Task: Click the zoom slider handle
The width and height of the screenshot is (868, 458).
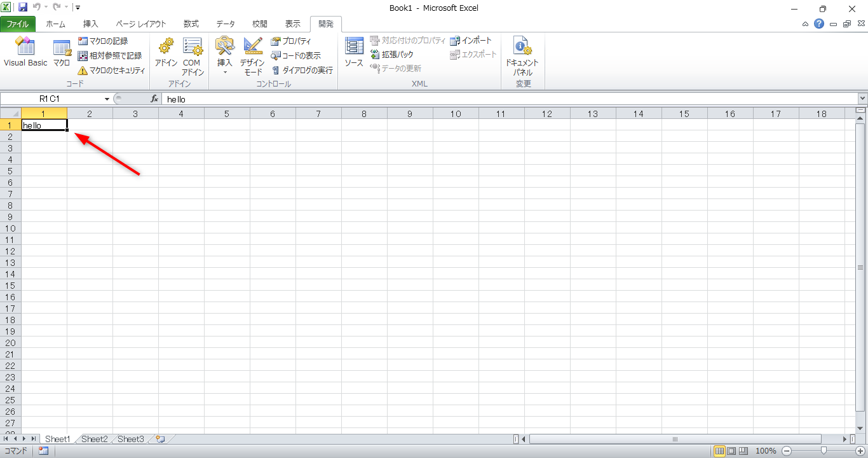Action: [x=824, y=451]
